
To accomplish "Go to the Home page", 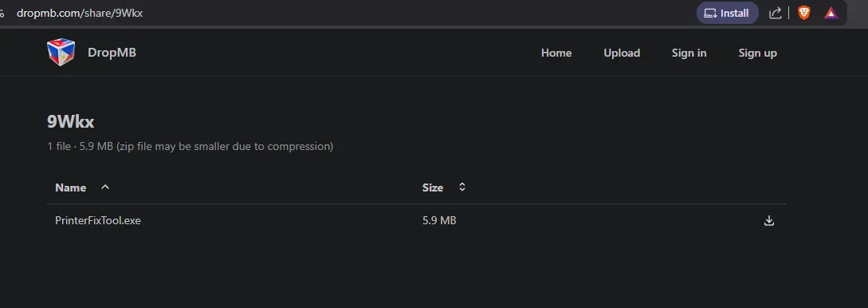I will pyautogui.click(x=556, y=53).
